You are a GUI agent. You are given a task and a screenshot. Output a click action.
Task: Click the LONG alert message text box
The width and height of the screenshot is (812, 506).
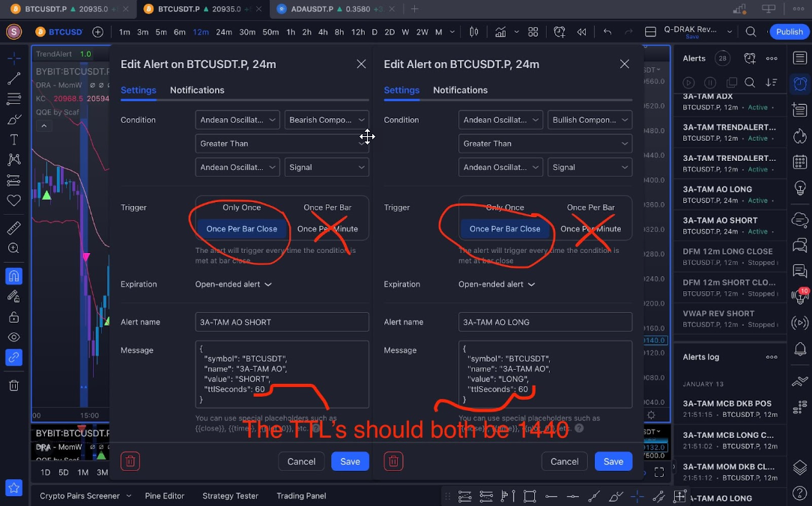click(545, 374)
